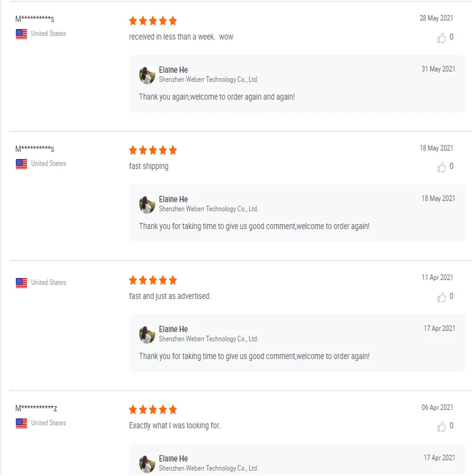
Task: Click the 'fast and just as advertised' review text
Action: point(170,296)
